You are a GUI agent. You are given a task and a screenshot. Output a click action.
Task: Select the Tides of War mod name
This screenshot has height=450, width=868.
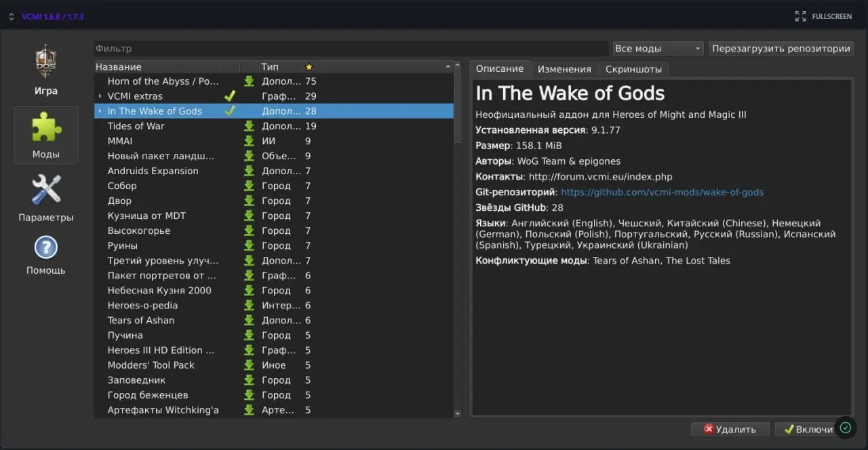(x=136, y=126)
